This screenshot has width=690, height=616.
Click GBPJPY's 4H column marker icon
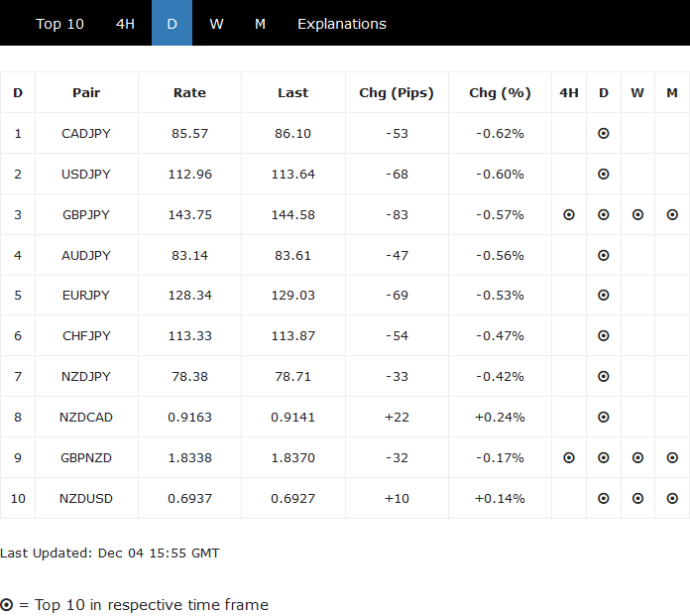tap(569, 214)
